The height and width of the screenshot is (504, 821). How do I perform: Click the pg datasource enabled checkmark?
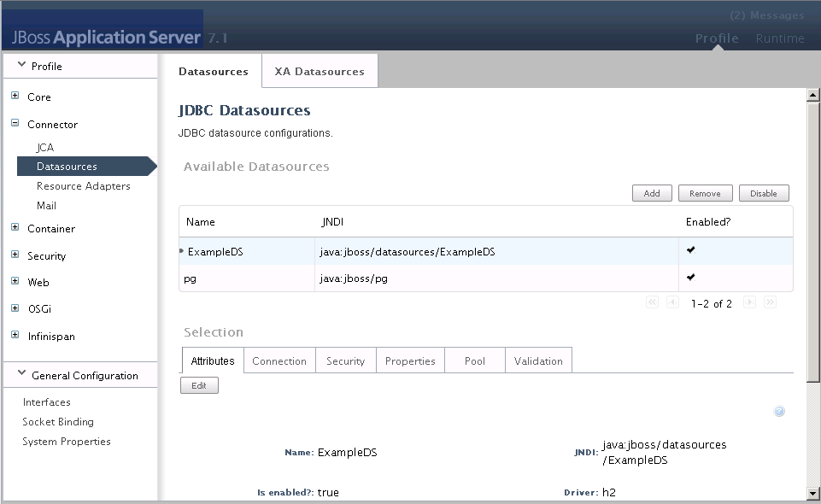[690, 278]
